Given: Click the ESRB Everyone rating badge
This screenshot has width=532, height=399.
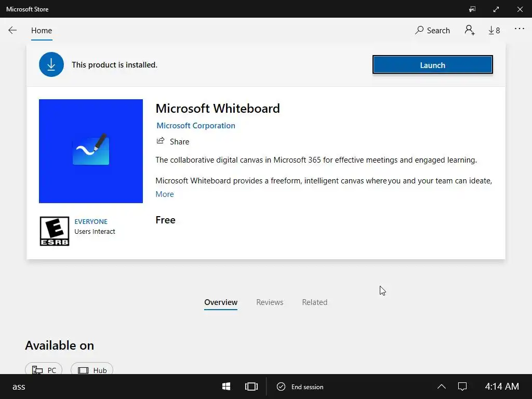Looking at the screenshot, I should click(x=54, y=231).
